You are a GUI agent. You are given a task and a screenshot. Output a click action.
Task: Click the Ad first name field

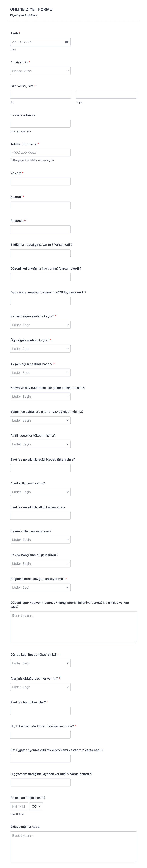coord(40,95)
